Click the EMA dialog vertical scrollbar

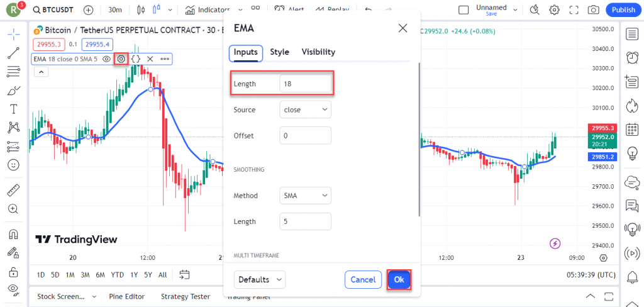[x=419, y=140]
